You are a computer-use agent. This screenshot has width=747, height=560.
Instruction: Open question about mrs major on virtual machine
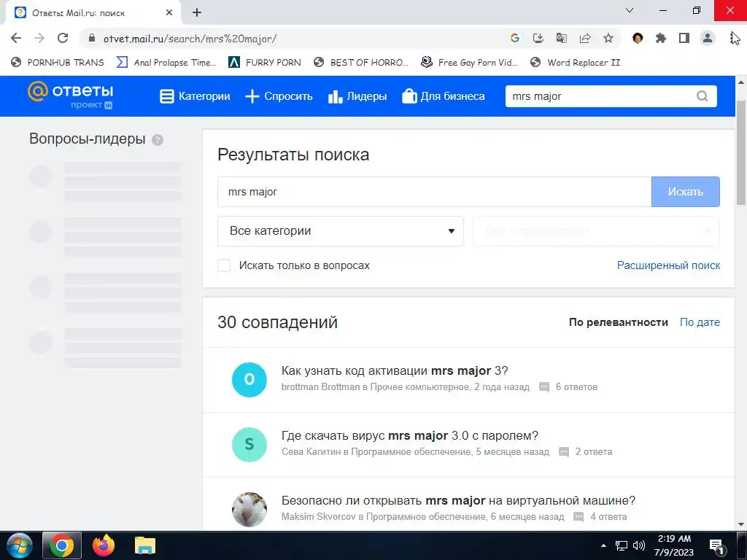[458, 500]
